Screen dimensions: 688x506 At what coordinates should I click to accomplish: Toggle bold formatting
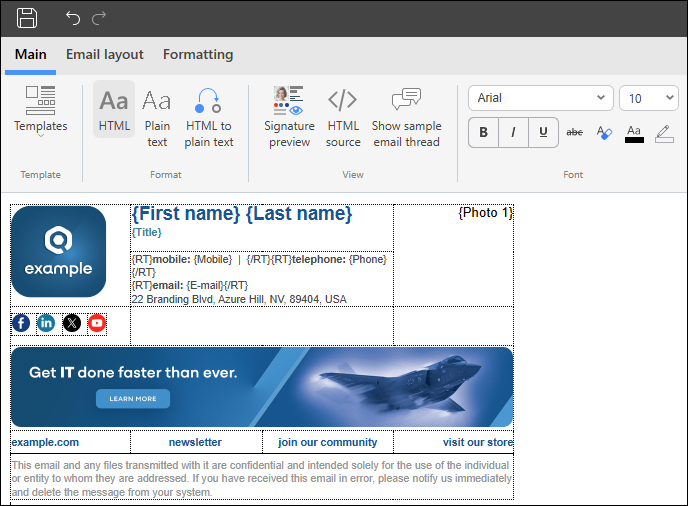coord(484,132)
